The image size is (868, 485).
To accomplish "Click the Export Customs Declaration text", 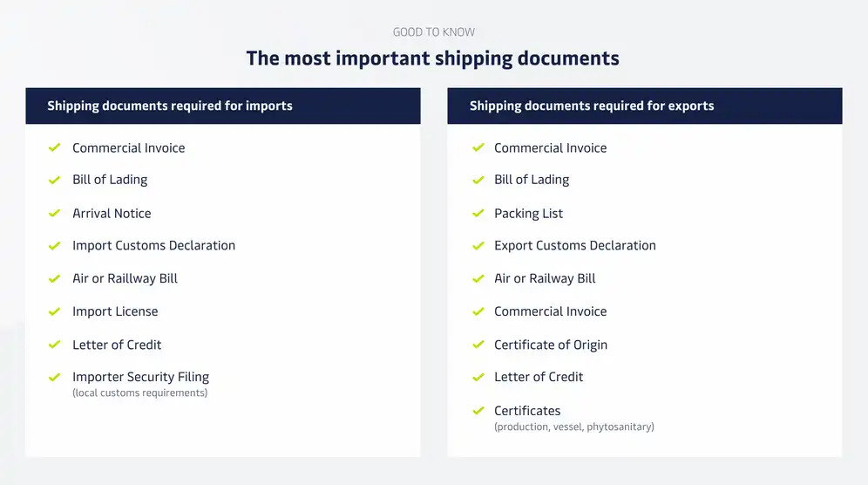I will [575, 245].
